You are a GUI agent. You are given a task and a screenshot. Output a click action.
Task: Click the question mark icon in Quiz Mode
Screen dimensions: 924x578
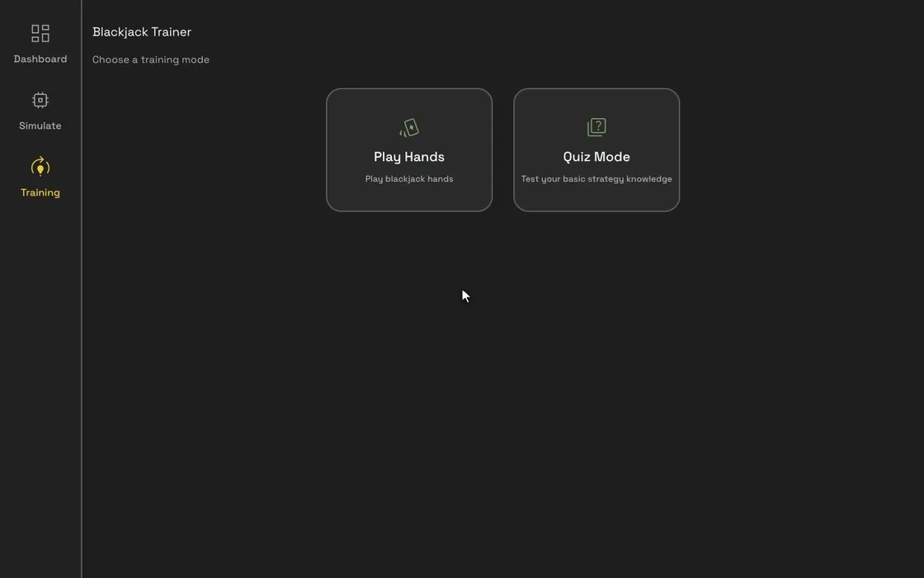click(596, 127)
